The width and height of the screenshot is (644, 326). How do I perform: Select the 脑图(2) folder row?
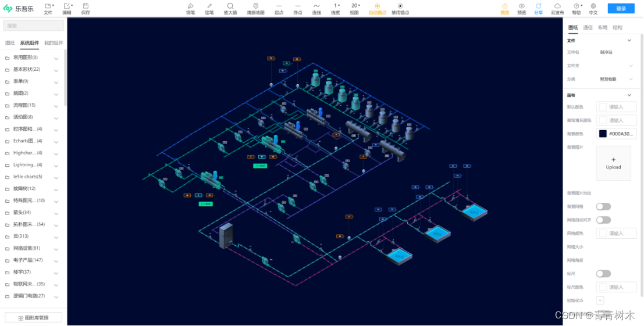point(32,93)
